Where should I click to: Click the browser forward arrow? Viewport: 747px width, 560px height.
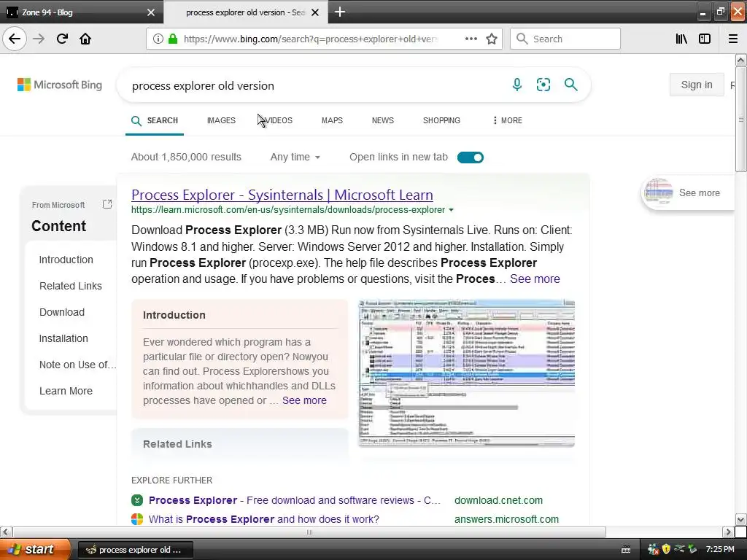pos(39,39)
